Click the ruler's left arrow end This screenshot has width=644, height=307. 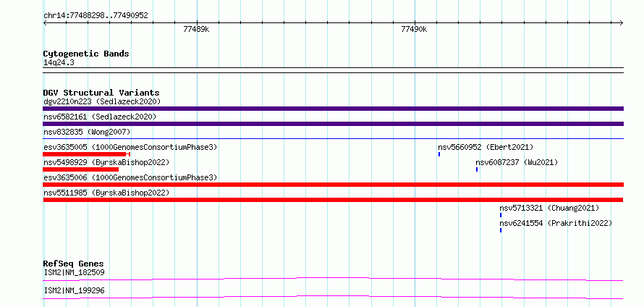tap(46, 22)
